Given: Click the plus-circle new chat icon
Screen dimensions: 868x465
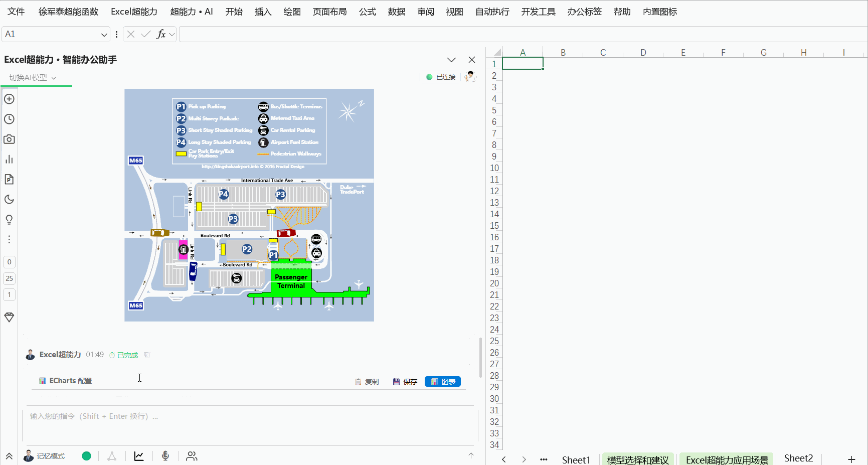Looking at the screenshot, I should [x=9, y=99].
